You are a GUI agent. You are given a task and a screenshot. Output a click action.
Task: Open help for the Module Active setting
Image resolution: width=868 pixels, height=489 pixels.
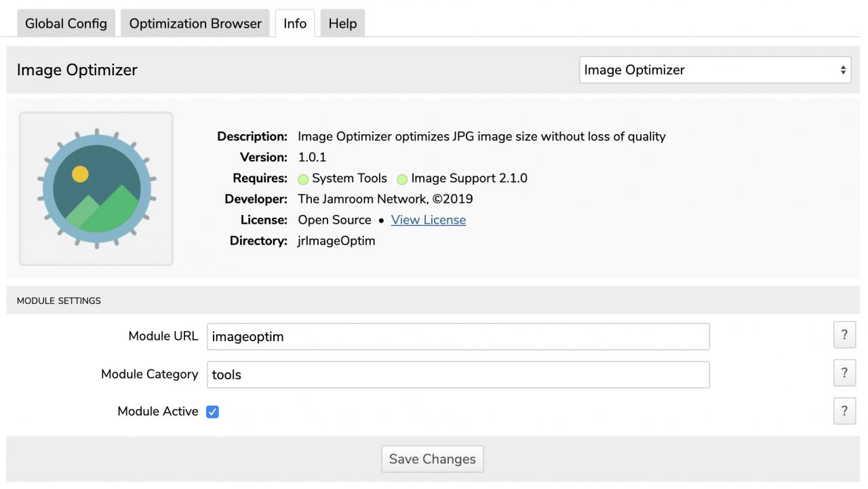(x=844, y=411)
